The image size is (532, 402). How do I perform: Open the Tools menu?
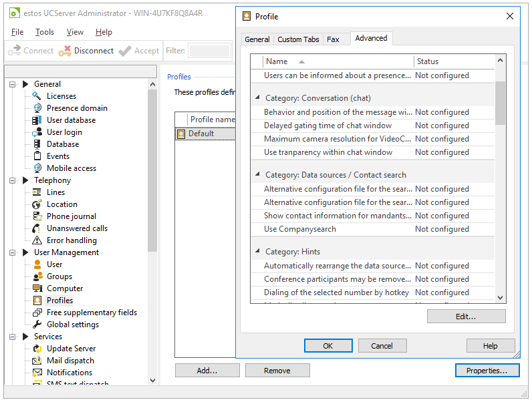[x=45, y=32]
